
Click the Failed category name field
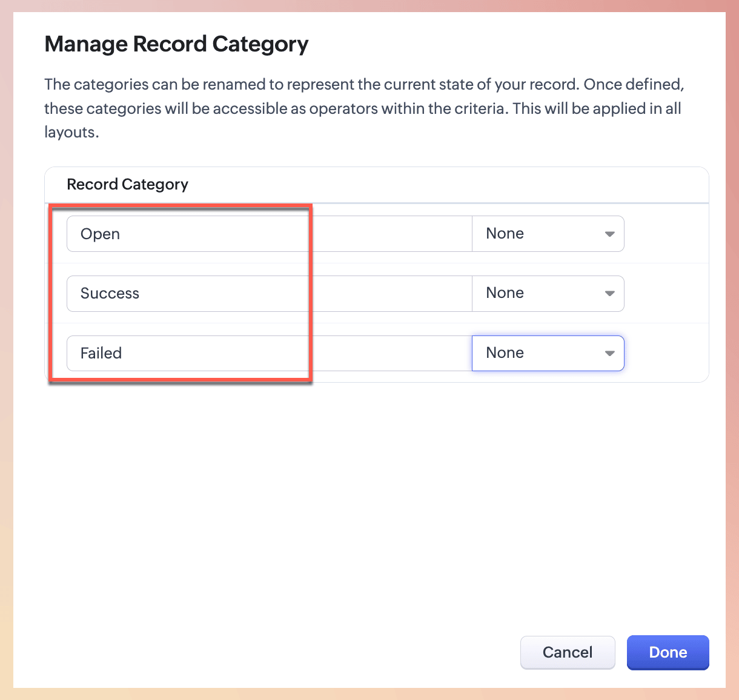click(269, 353)
